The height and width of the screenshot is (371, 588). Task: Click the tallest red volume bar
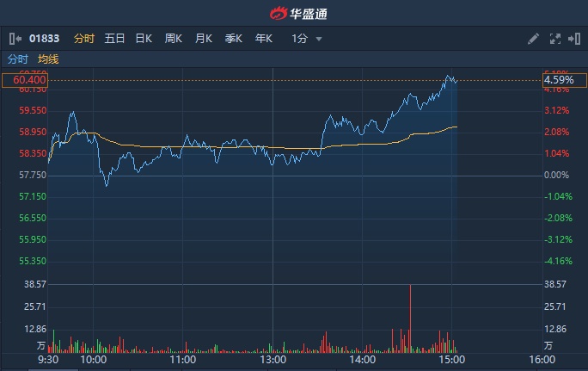[410, 318]
